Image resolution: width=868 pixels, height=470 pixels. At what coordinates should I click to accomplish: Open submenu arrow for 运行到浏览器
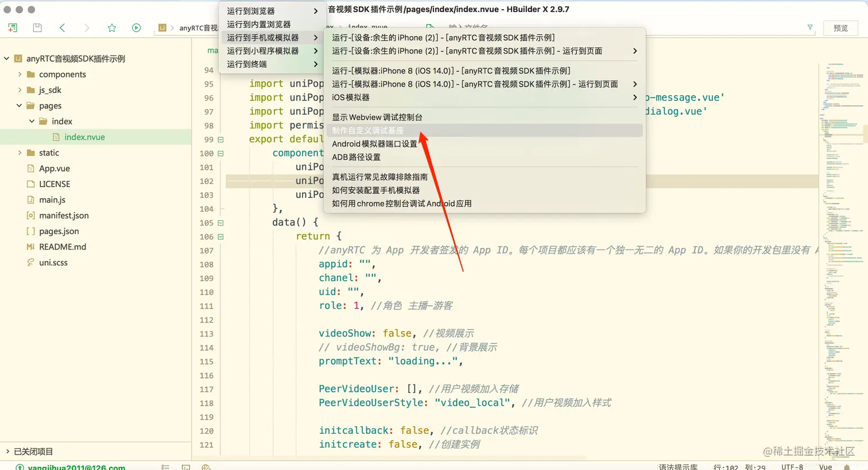(316, 11)
